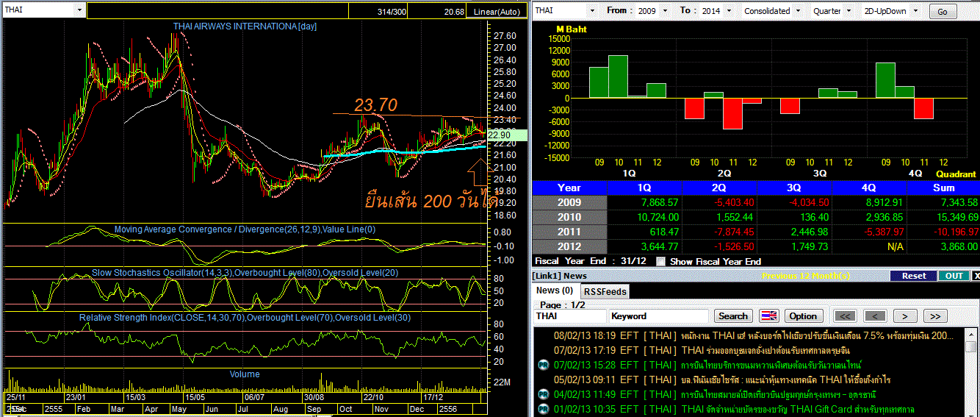The width and height of the screenshot is (980, 417).
Task: Expand the From year 2009 dropdown
Action: click(665, 11)
